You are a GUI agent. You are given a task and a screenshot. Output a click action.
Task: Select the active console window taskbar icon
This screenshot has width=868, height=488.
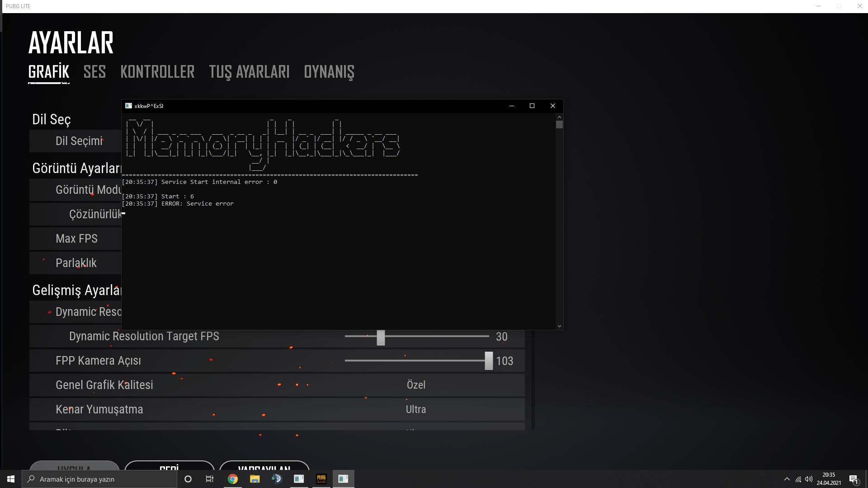(343, 479)
